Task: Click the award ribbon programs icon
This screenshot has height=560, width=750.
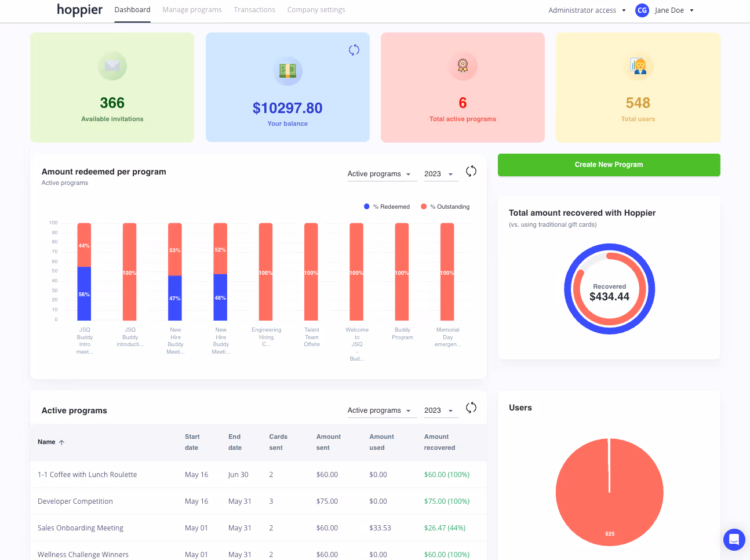Action: [x=463, y=66]
